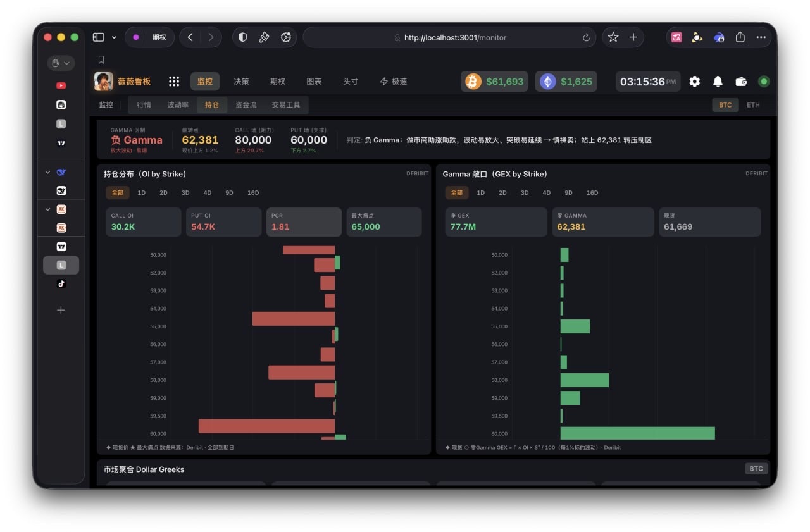Viewport: 810px width, 532px height.
Task: Open the sidebar layout dropdown chevron
Action: click(x=114, y=37)
